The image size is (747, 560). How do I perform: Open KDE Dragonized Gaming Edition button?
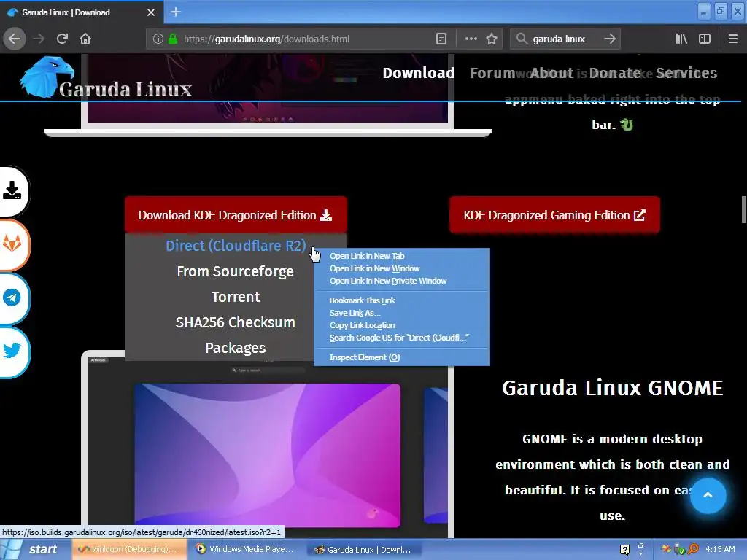click(x=554, y=215)
